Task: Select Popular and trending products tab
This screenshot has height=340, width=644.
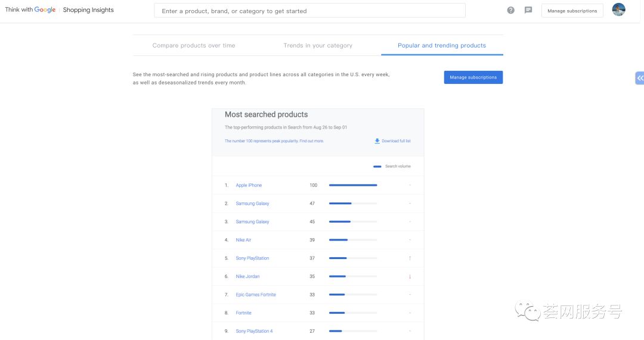Action: (x=442, y=45)
